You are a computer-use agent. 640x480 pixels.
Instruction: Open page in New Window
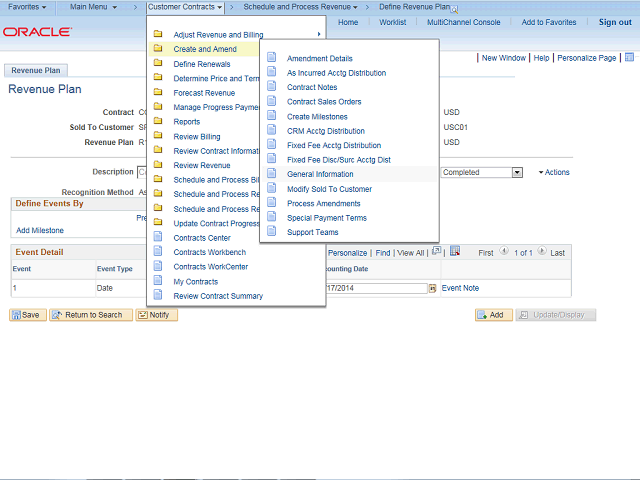pos(503,58)
